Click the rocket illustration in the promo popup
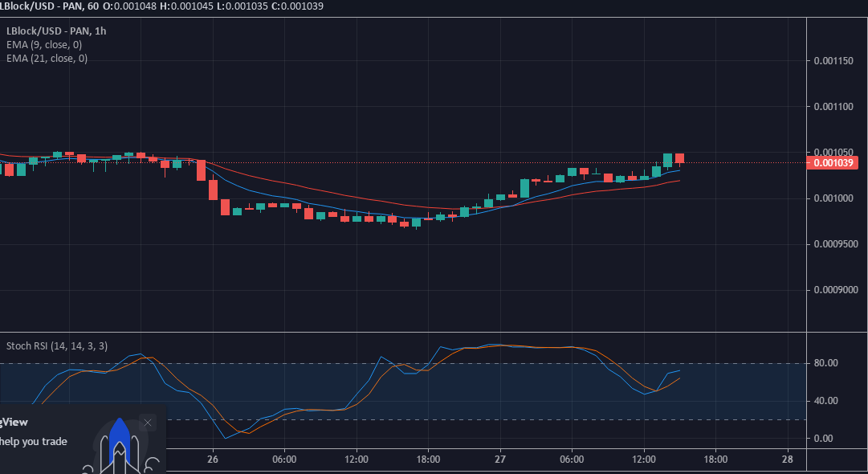 click(x=120, y=447)
